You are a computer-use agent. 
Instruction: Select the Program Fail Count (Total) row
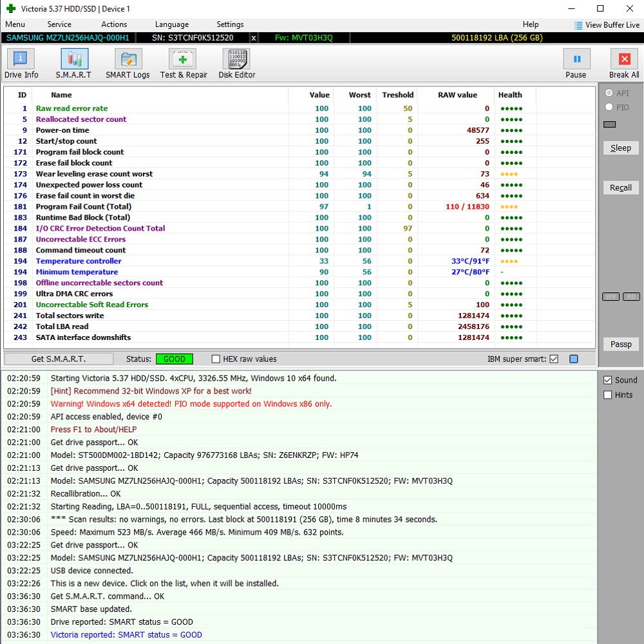299,207
